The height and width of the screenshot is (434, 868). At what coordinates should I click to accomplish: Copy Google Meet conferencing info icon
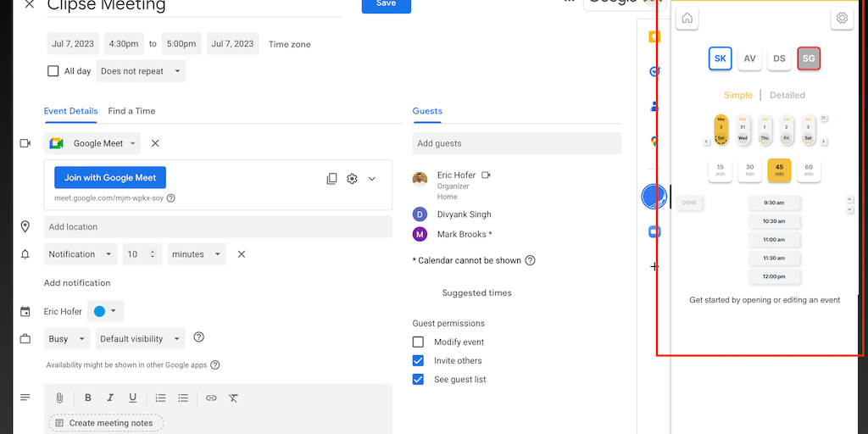pyautogui.click(x=331, y=179)
